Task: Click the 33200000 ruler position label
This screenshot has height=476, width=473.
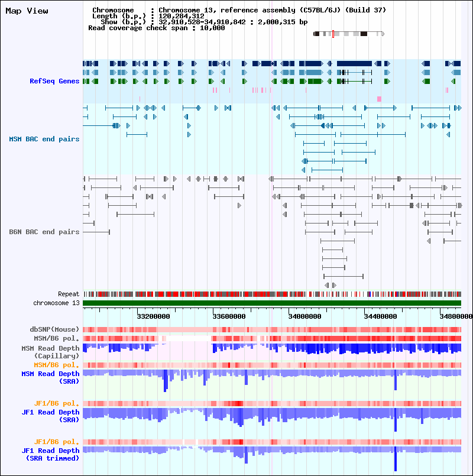Action: [x=153, y=316]
